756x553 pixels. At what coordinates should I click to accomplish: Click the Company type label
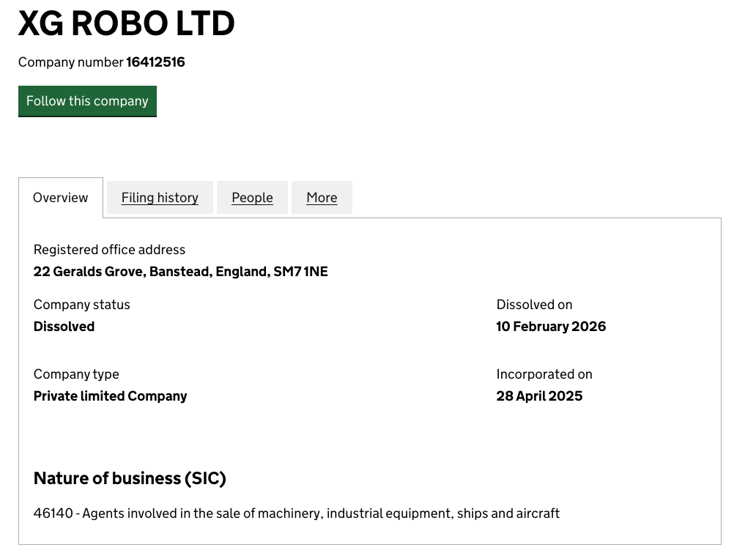(x=76, y=374)
